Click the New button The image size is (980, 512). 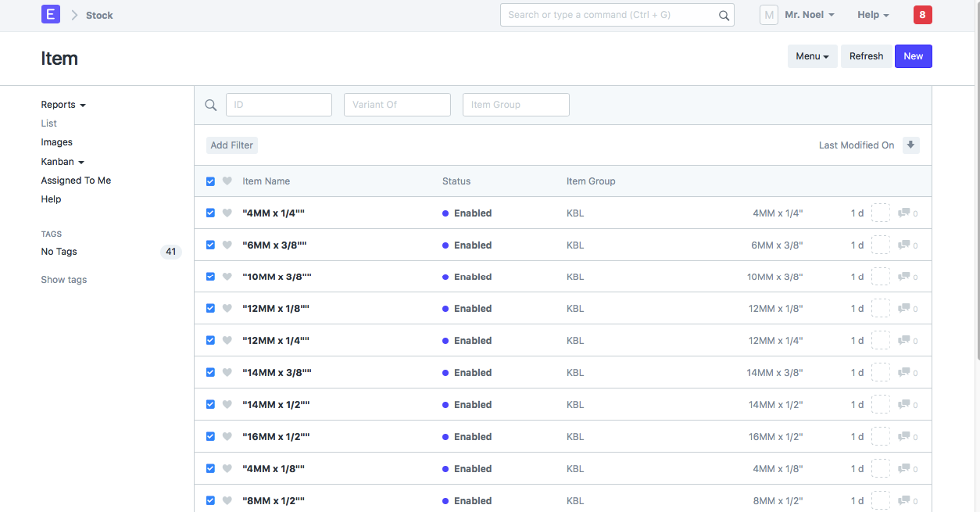(x=913, y=55)
